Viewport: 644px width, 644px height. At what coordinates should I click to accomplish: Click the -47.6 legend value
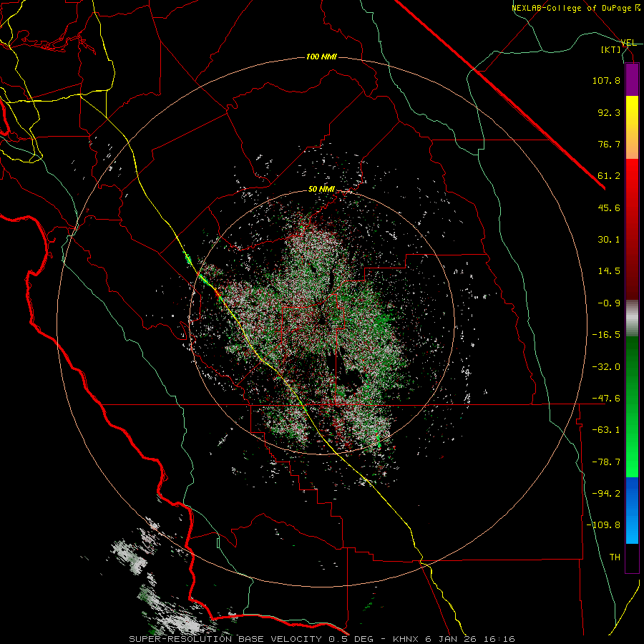pos(606,399)
